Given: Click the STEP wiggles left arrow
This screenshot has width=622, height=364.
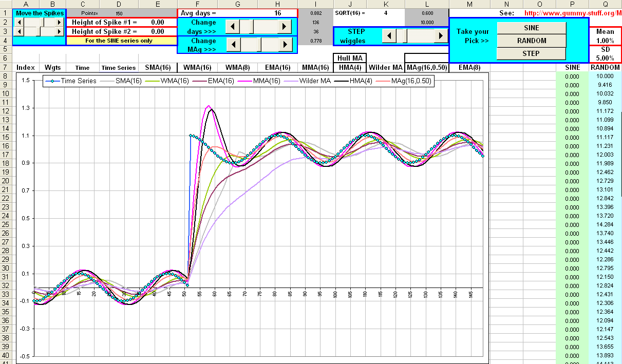Looking at the screenshot, I should [390, 35].
